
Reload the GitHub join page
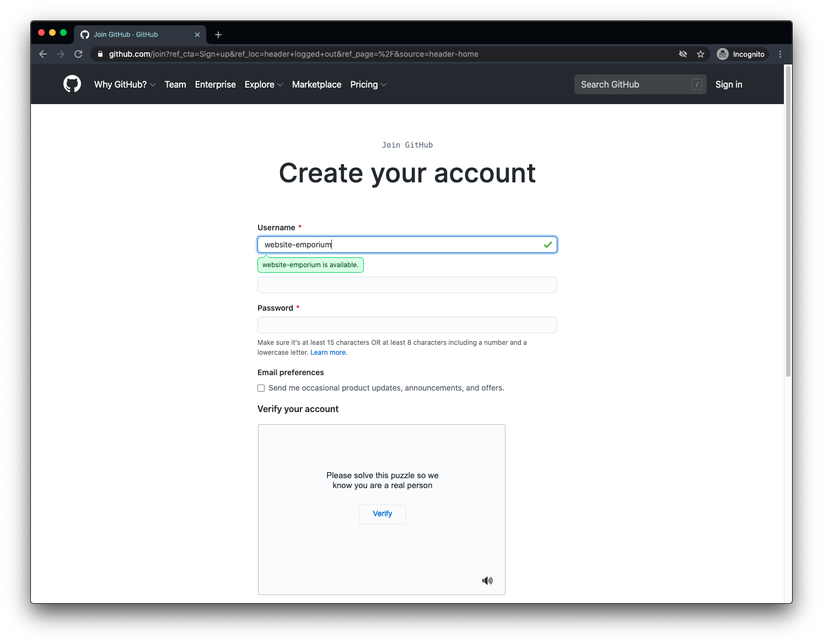tap(78, 54)
